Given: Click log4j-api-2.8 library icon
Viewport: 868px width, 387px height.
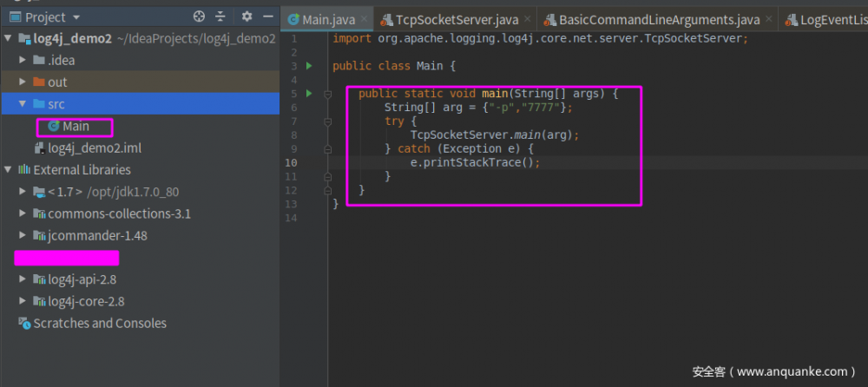Looking at the screenshot, I should [x=39, y=279].
